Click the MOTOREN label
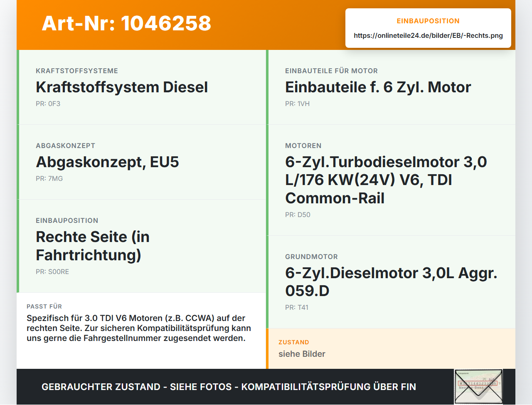Viewport: 532px width, 405px height. pos(303,146)
